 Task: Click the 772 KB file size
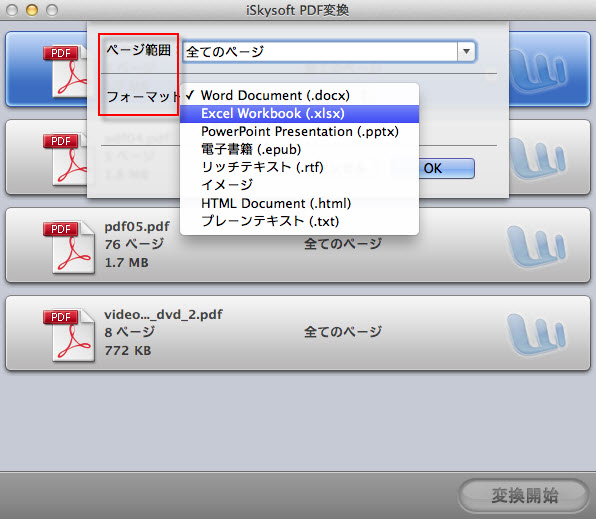(x=128, y=350)
